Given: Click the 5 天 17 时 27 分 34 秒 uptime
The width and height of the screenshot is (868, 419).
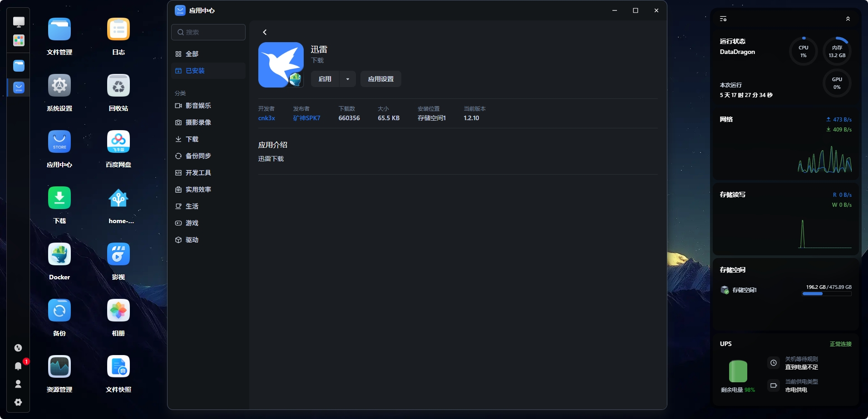Looking at the screenshot, I should [746, 95].
